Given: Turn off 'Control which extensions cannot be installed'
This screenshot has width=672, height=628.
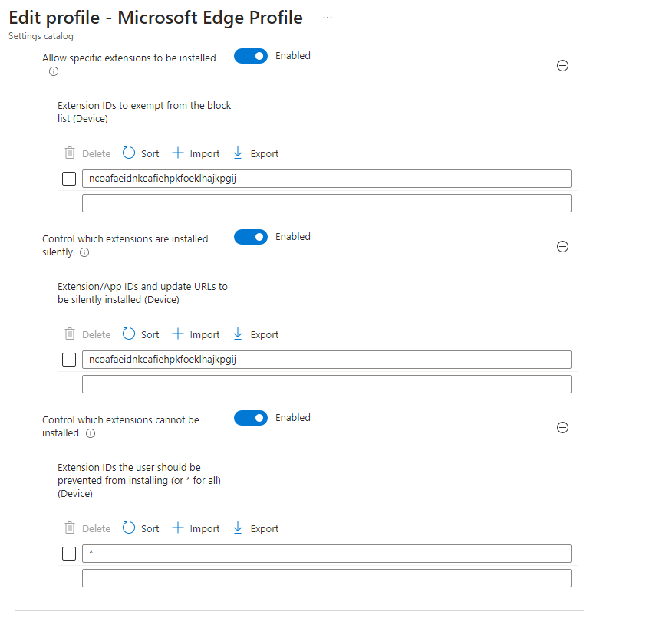Looking at the screenshot, I should tap(251, 418).
